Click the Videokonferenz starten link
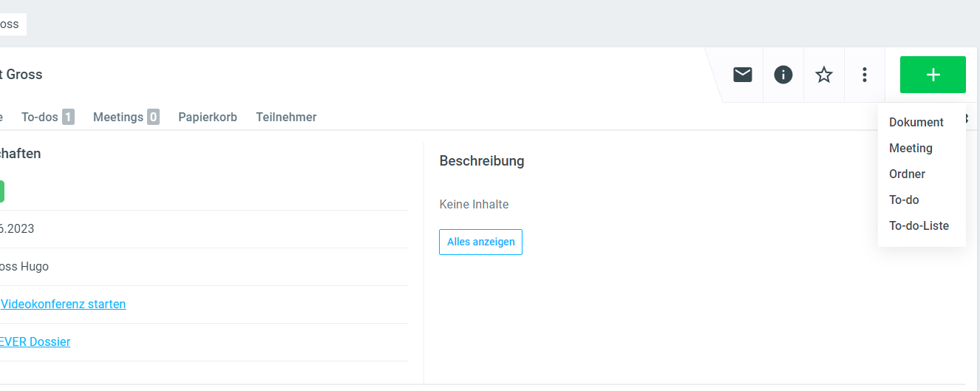The image size is (980, 391). [64, 304]
